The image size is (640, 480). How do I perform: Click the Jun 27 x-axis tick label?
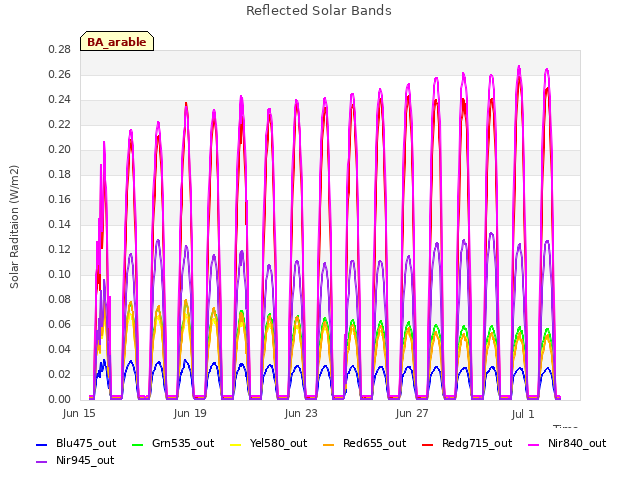pos(412,413)
